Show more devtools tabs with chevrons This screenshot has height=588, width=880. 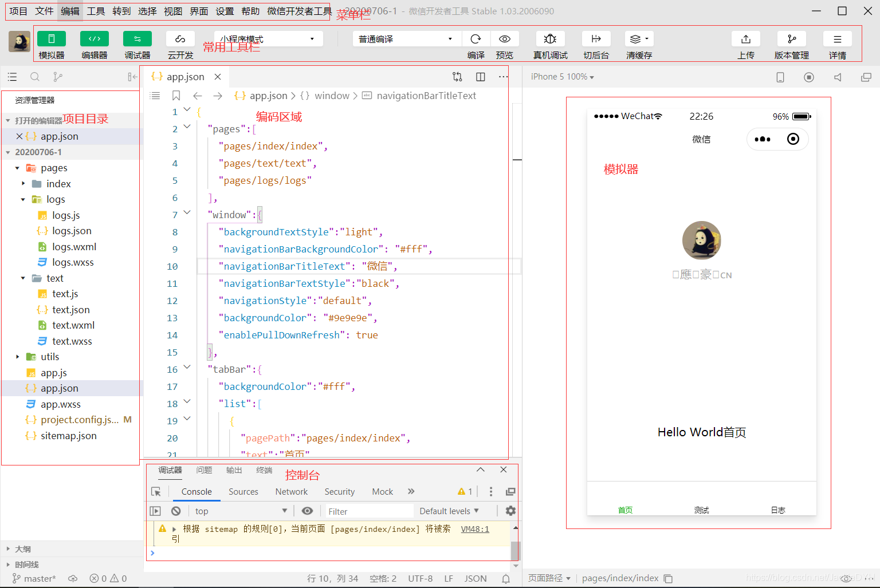pyautogui.click(x=411, y=491)
